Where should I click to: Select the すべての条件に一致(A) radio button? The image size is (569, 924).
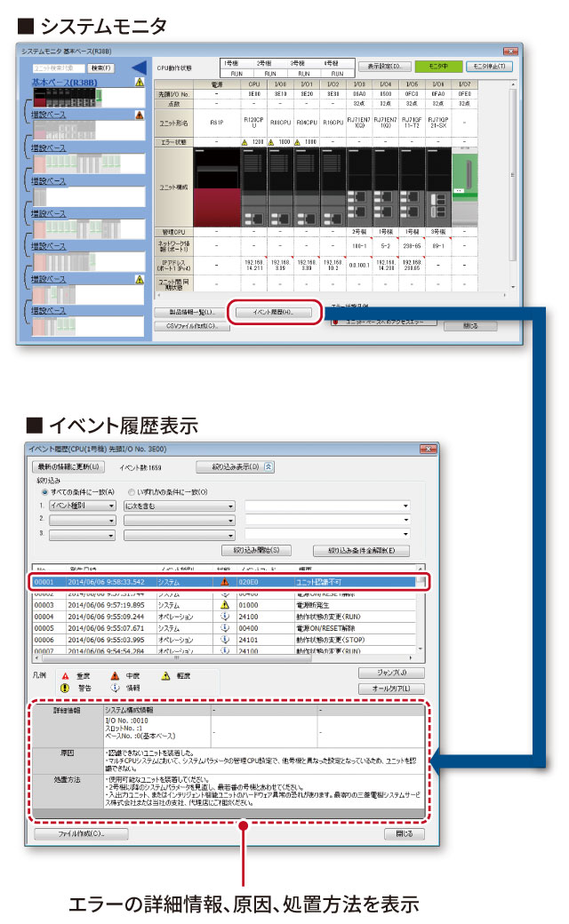tap(44, 491)
